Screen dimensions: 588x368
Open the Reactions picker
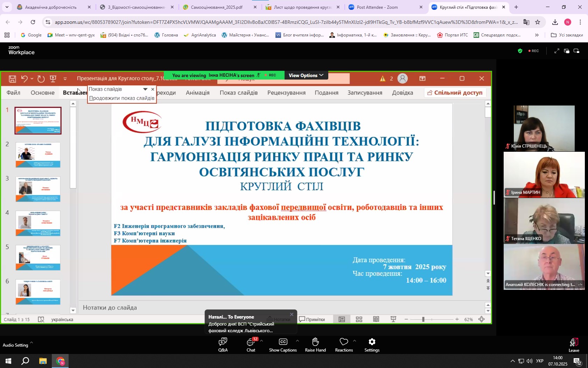(x=344, y=345)
